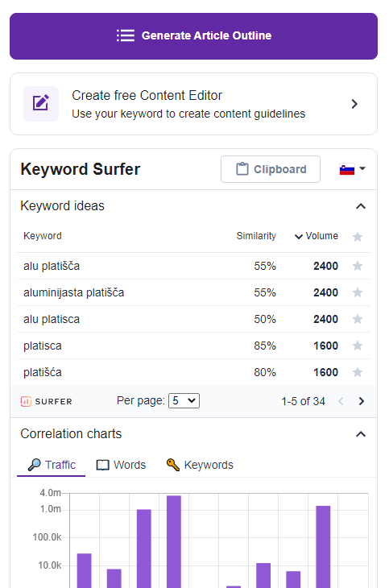Sort keywords by Volume column
Image resolution: width=389 pixels, height=588 pixels.
click(317, 236)
